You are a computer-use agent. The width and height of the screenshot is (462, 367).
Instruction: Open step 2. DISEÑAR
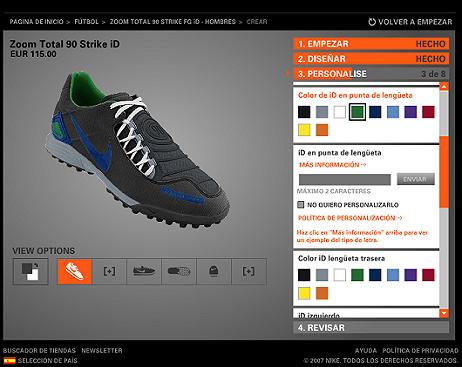click(371, 59)
